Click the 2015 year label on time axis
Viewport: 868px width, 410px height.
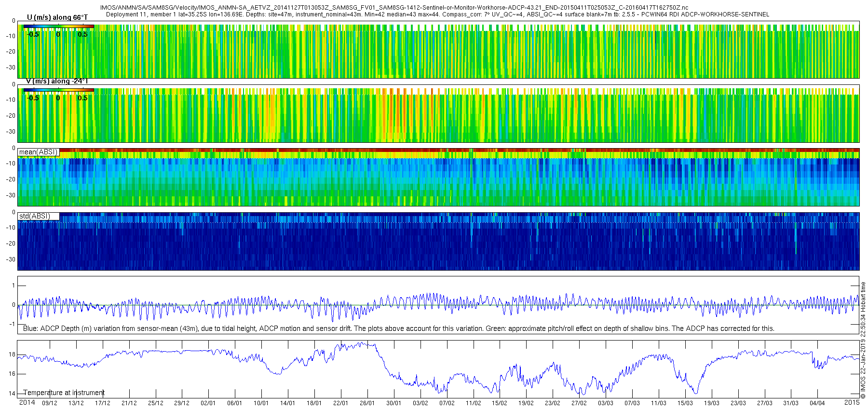tap(852, 402)
